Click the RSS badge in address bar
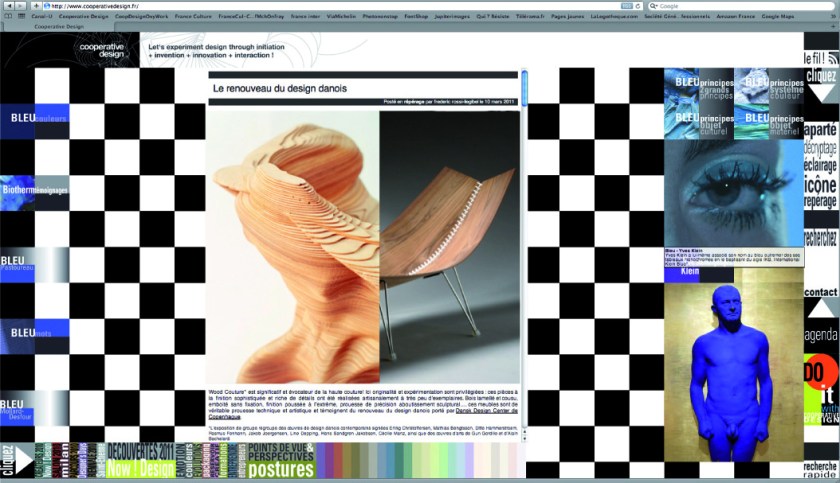Image resolution: width=840 pixels, height=483 pixels. pyautogui.click(x=627, y=6)
